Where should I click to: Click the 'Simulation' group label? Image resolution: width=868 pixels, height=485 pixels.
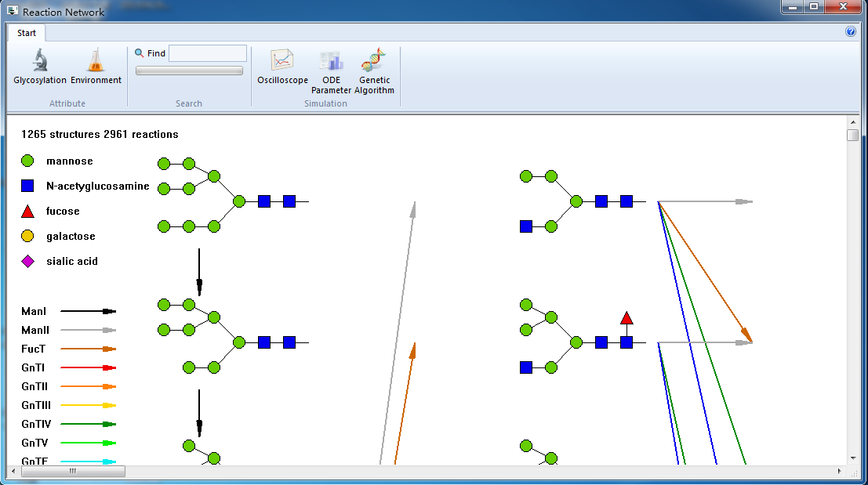325,103
